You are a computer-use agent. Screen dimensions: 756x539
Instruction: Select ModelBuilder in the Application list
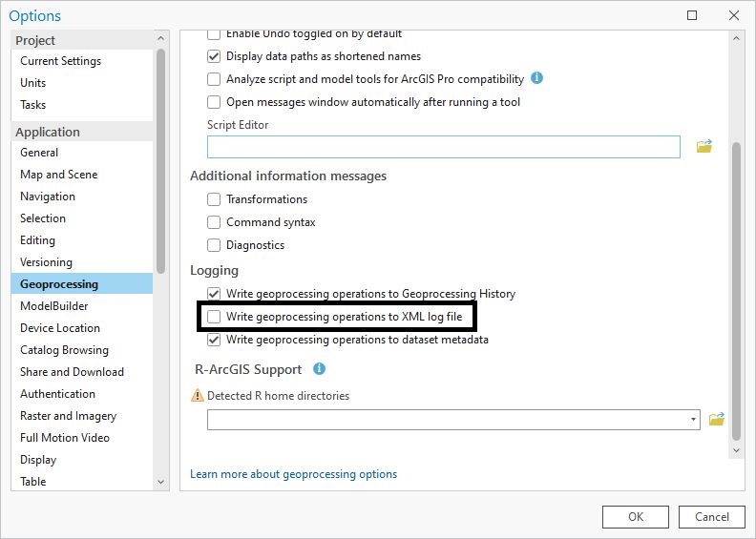[x=54, y=306]
